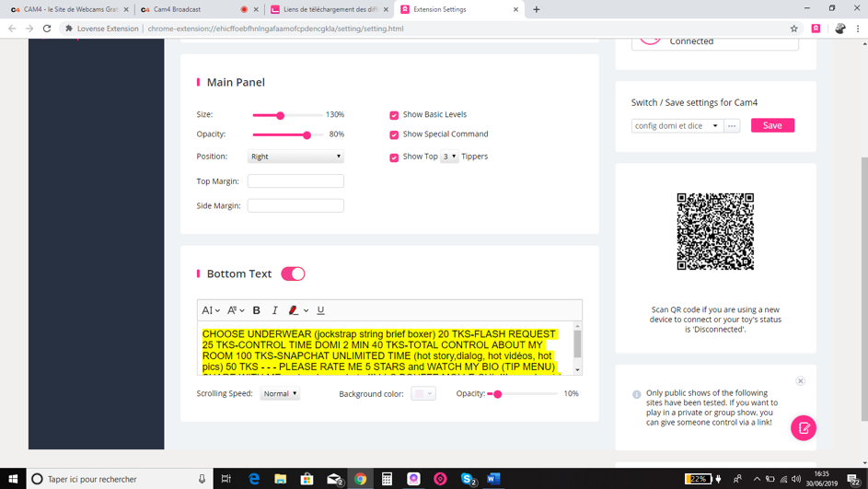
Task: Turn off the Bottom Text toggle switch
Action: (x=293, y=274)
